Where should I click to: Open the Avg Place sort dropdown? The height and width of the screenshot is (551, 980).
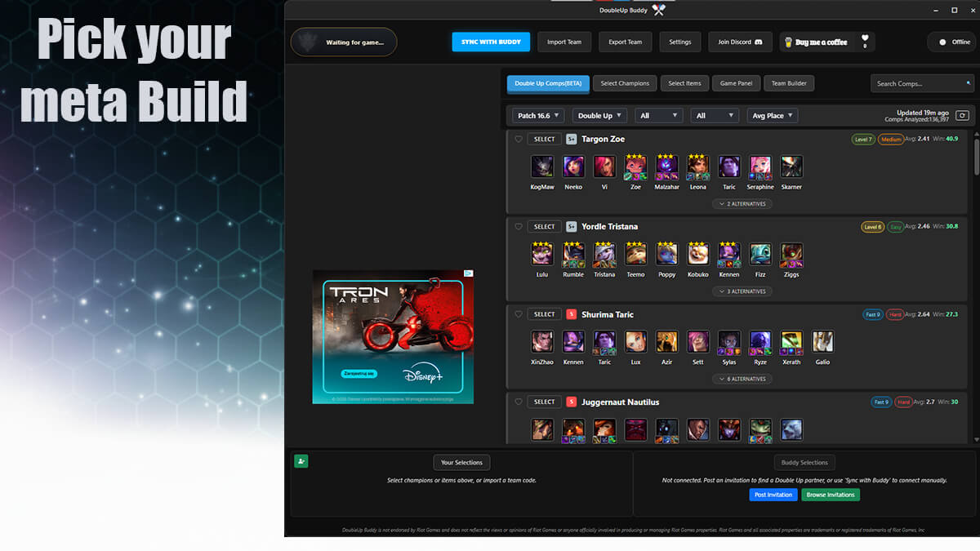772,116
